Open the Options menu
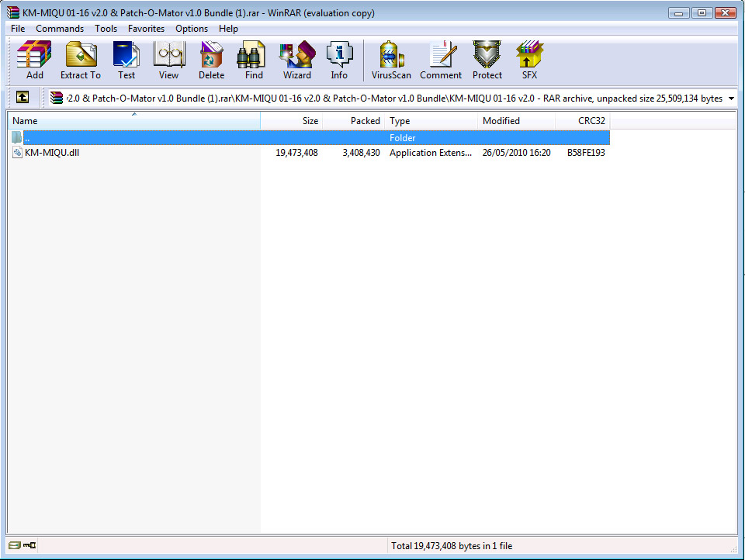745x560 pixels. pyautogui.click(x=192, y=29)
